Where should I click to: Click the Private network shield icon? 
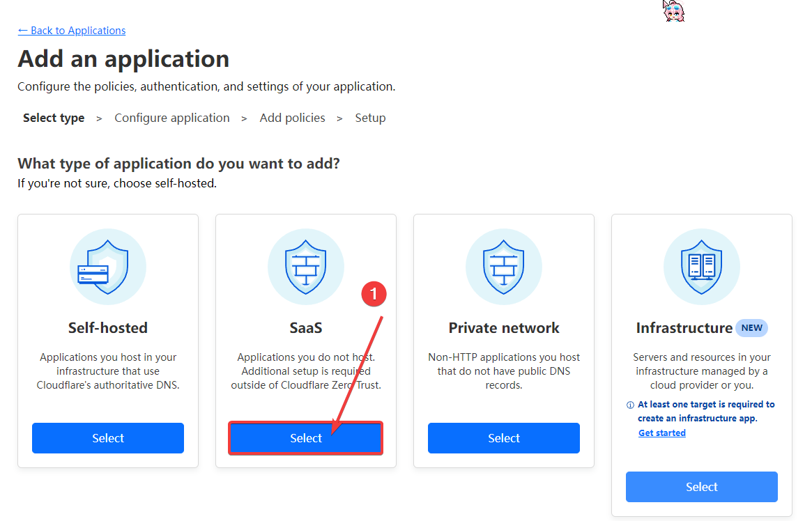pos(504,267)
